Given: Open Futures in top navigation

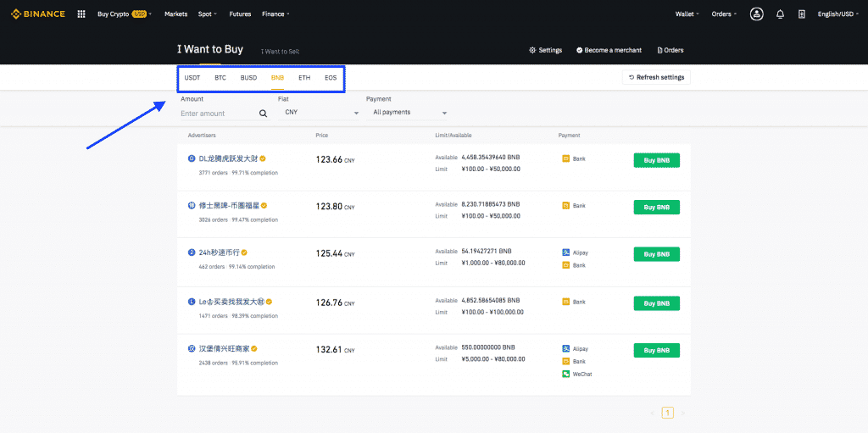Looking at the screenshot, I should point(240,14).
